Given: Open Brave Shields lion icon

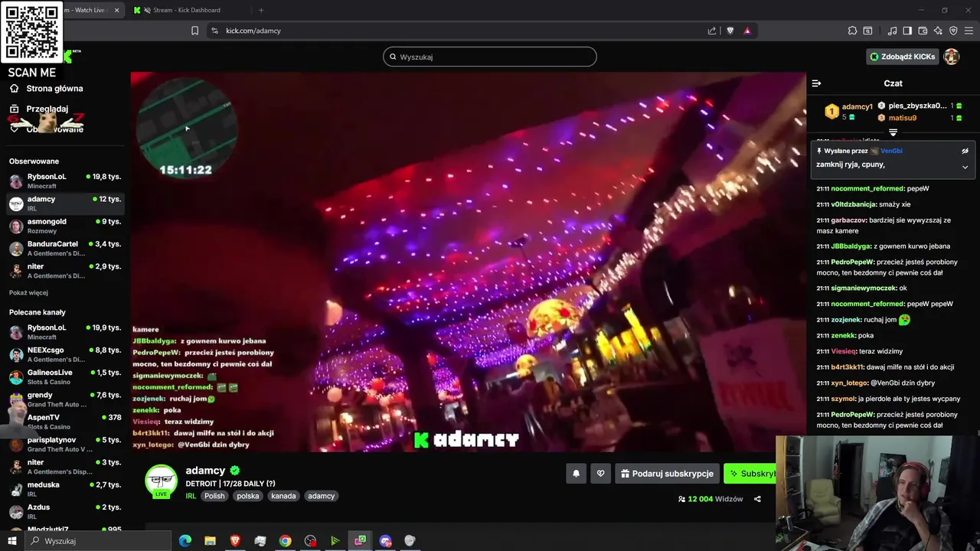Looking at the screenshot, I should point(730,31).
